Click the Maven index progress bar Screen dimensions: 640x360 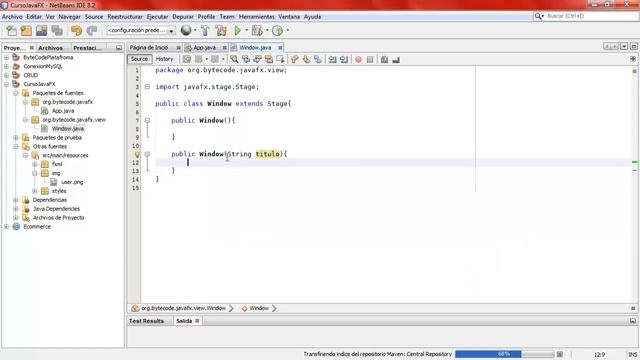(x=504, y=354)
